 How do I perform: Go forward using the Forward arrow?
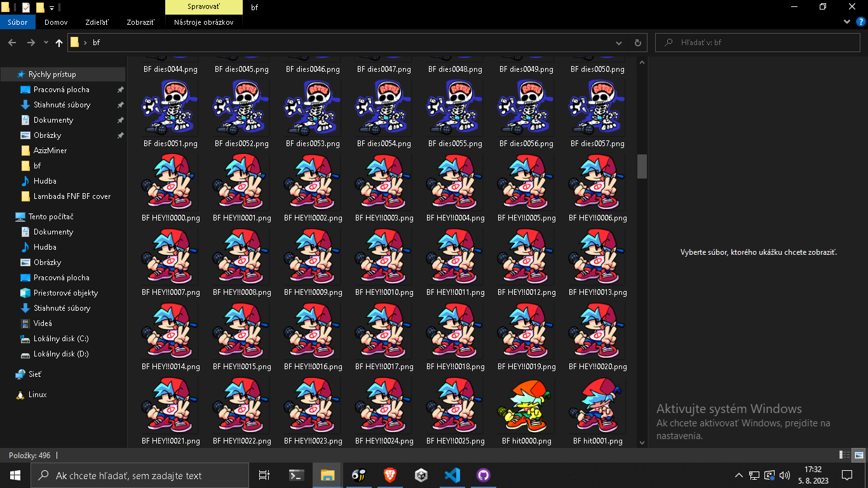(31, 43)
